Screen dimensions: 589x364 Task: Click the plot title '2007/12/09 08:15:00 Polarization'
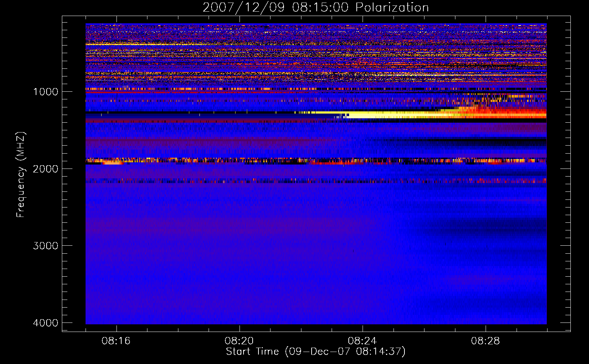click(316, 7)
